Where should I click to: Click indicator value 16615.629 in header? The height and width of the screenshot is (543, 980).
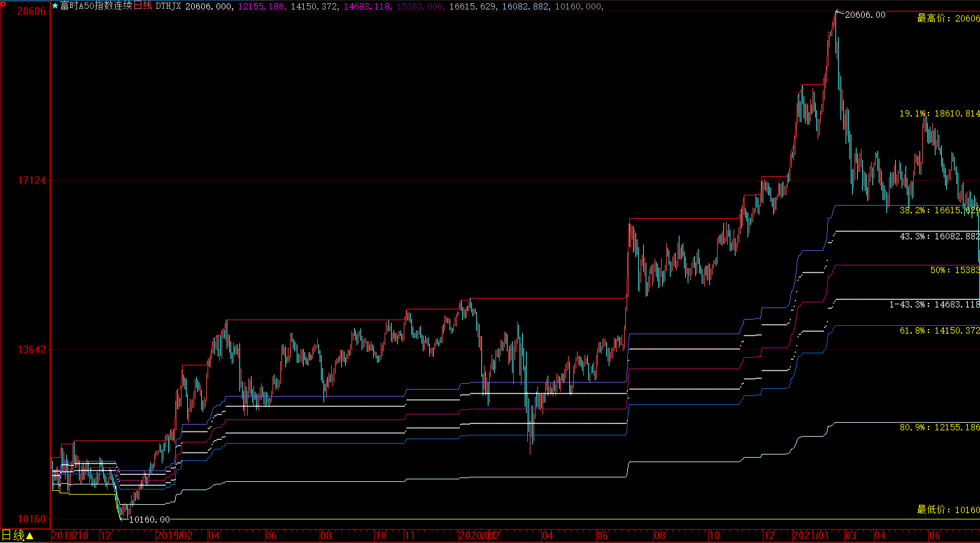[x=472, y=6]
